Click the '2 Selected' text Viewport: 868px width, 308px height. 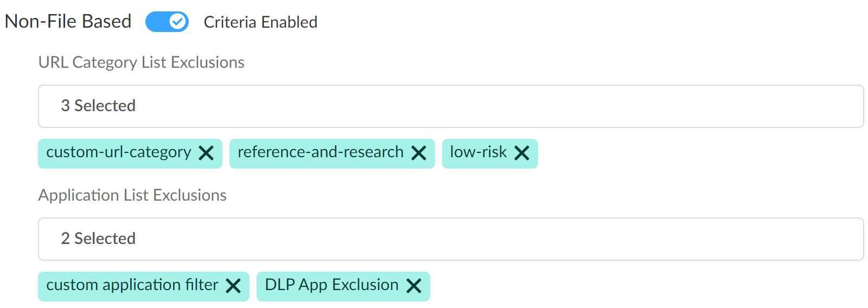tap(98, 239)
